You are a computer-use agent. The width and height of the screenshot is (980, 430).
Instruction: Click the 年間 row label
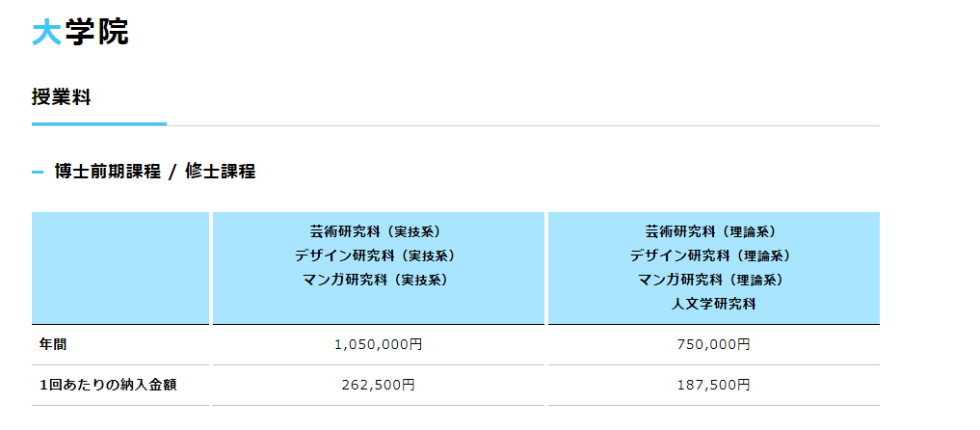tap(52, 344)
